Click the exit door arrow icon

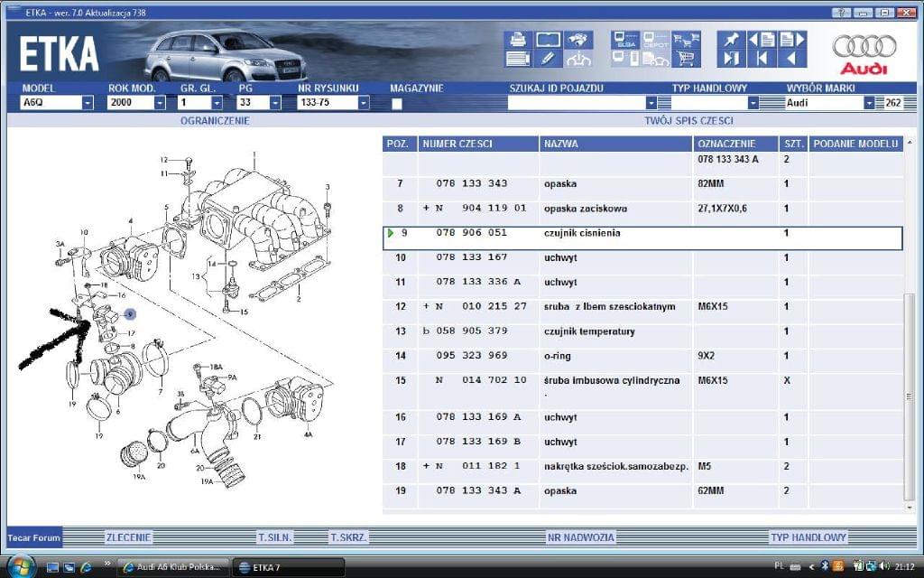click(731, 59)
